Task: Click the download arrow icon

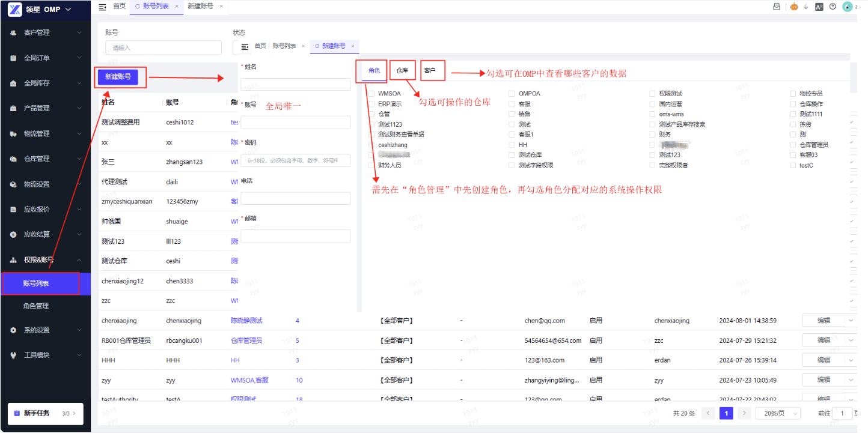Action: pos(807,7)
